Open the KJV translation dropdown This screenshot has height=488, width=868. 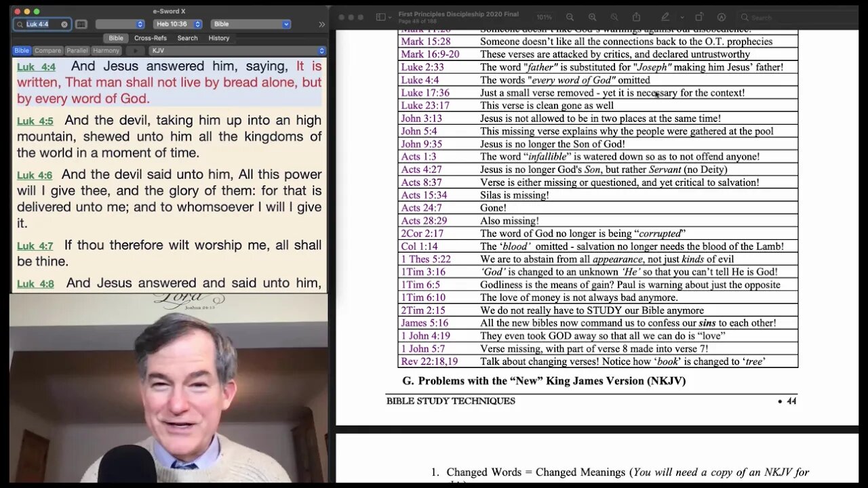(237, 51)
